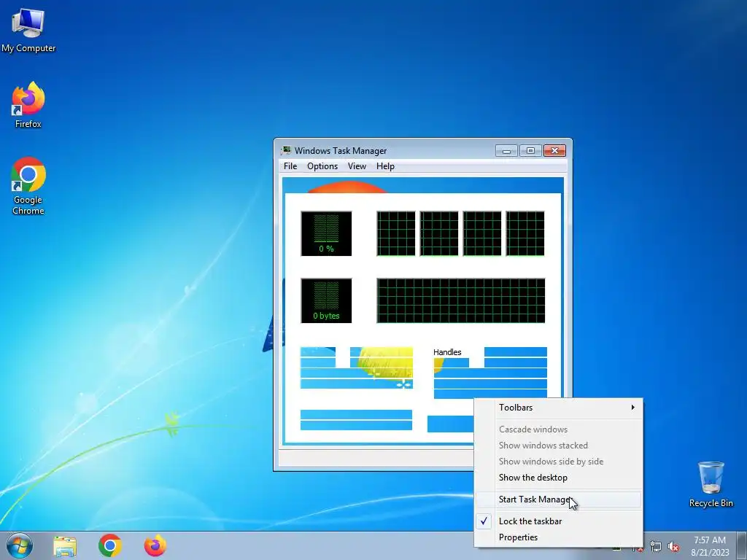Click the muted volume tray icon
Screen dimensions: 747x560
click(673, 547)
